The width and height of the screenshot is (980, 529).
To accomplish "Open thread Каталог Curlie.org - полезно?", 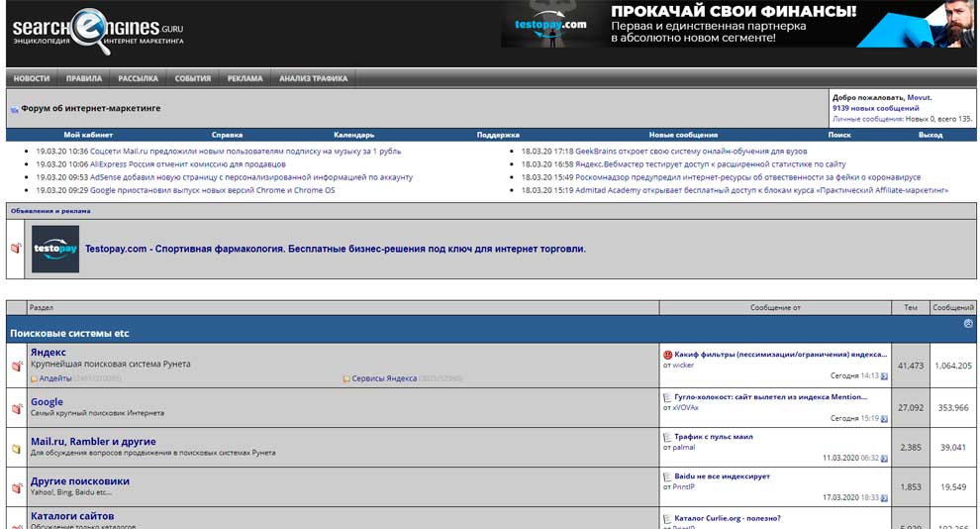I will click(728, 518).
